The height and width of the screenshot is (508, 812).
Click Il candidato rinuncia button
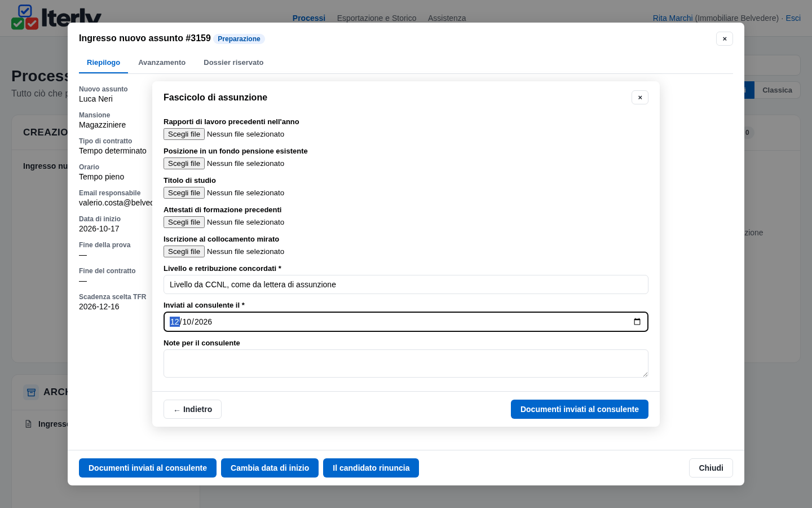(x=371, y=468)
